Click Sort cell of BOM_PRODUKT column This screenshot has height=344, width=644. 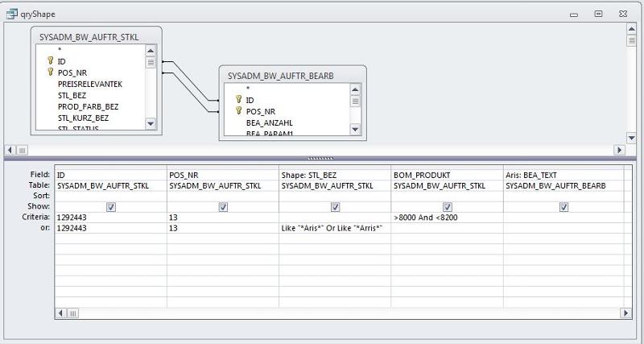click(448, 196)
